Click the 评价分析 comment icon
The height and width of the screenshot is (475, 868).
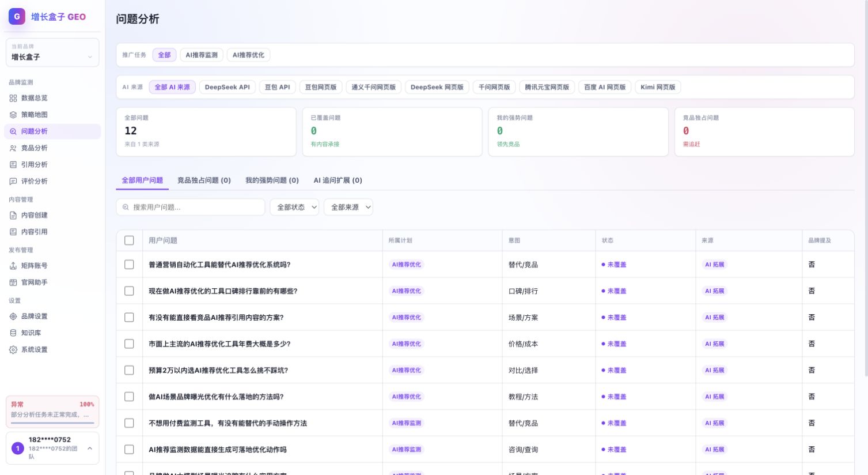13,182
